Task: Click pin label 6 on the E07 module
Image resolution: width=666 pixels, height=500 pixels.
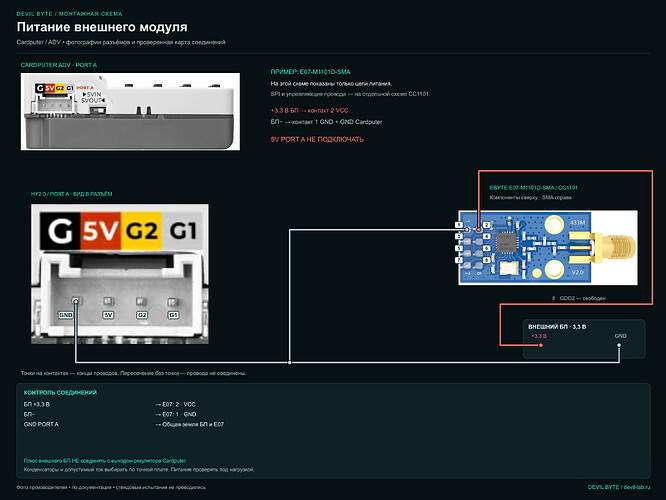Action: pyautogui.click(x=487, y=248)
